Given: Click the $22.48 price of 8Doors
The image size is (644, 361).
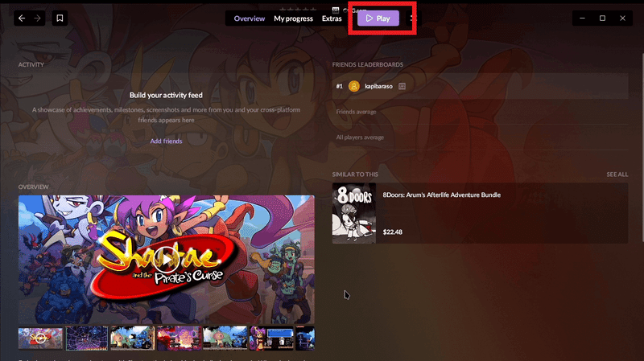Looking at the screenshot, I should coord(393,232).
